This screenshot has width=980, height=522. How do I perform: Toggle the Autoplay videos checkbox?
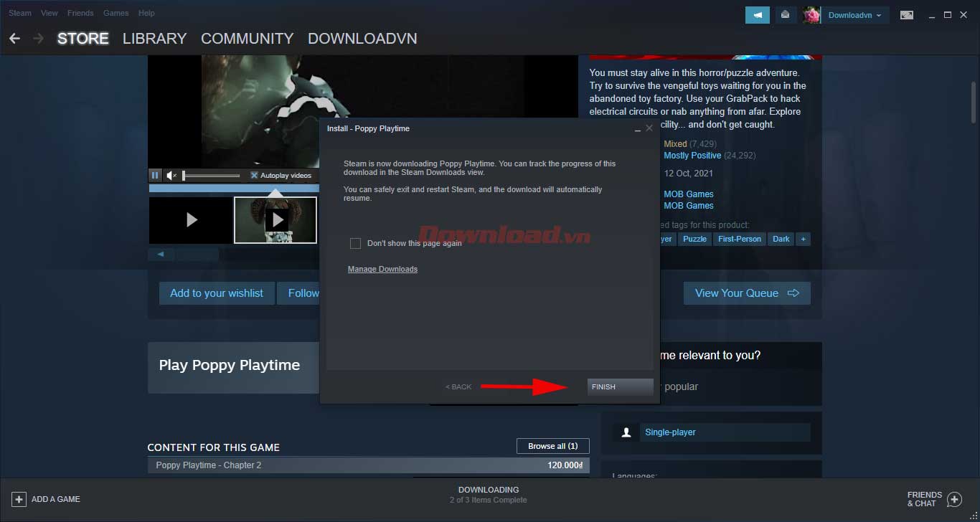[x=254, y=176]
